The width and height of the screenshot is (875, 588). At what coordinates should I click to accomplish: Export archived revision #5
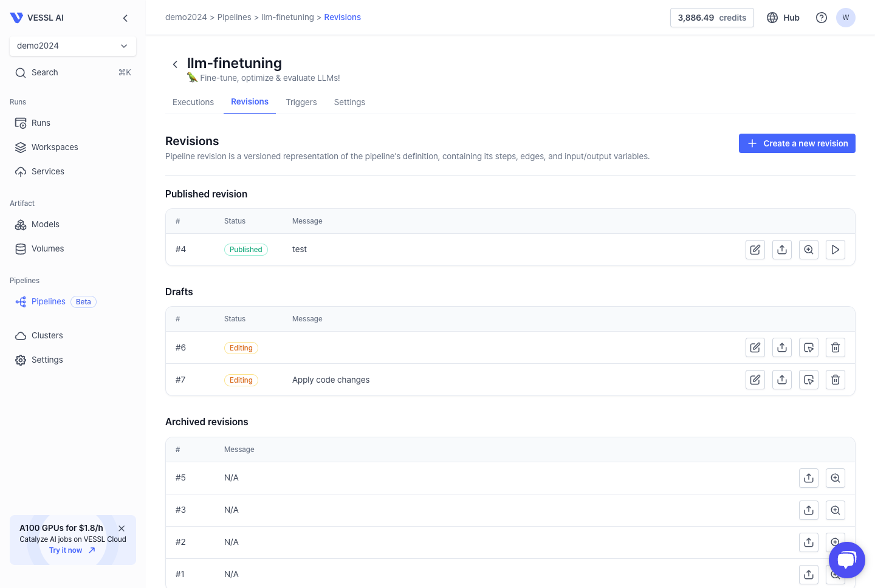tap(809, 478)
